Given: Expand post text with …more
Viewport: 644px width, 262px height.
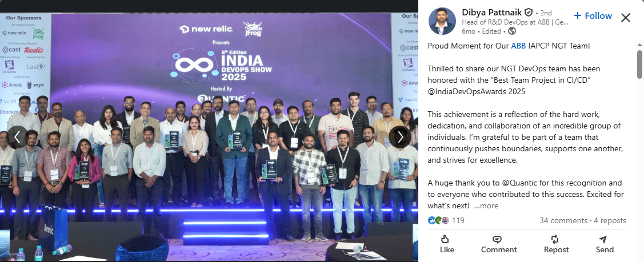Looking at the screenshot, I should 486,206.
